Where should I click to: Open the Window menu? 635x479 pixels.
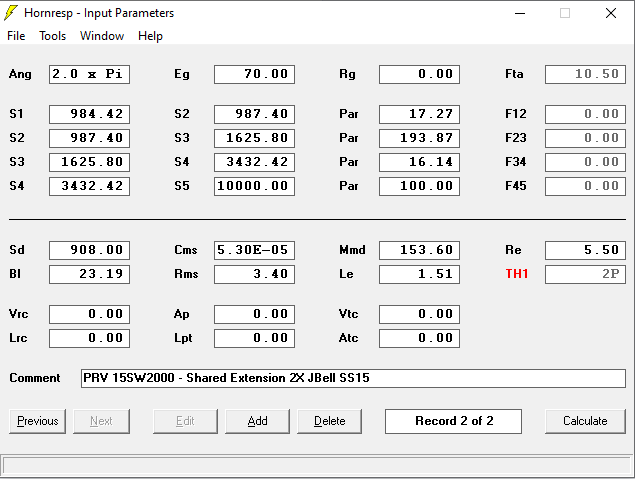[x=102, y=36]
